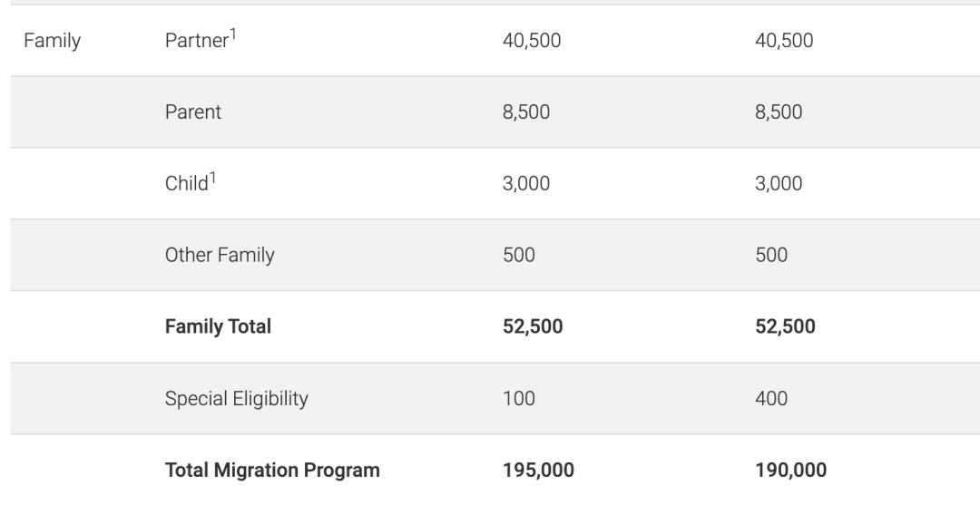980x505 pixels.
Task: Select the Total Migration Program label
Action: (272, 471)
